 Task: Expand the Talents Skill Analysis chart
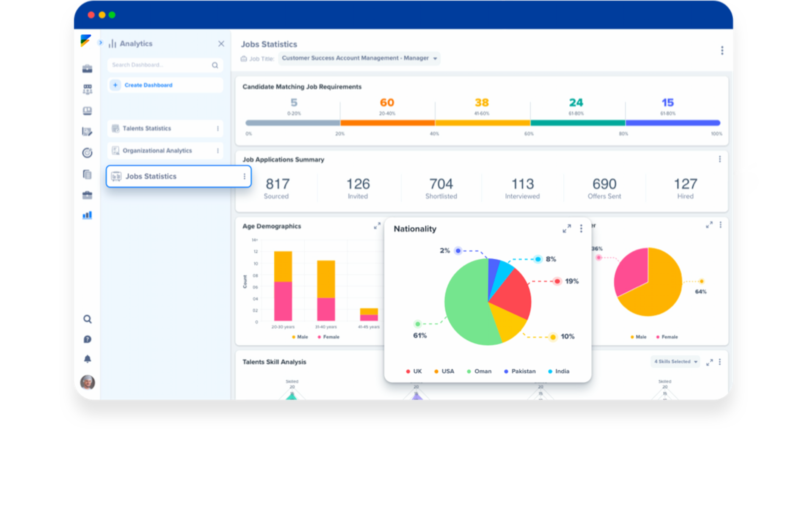coord(709,362)
